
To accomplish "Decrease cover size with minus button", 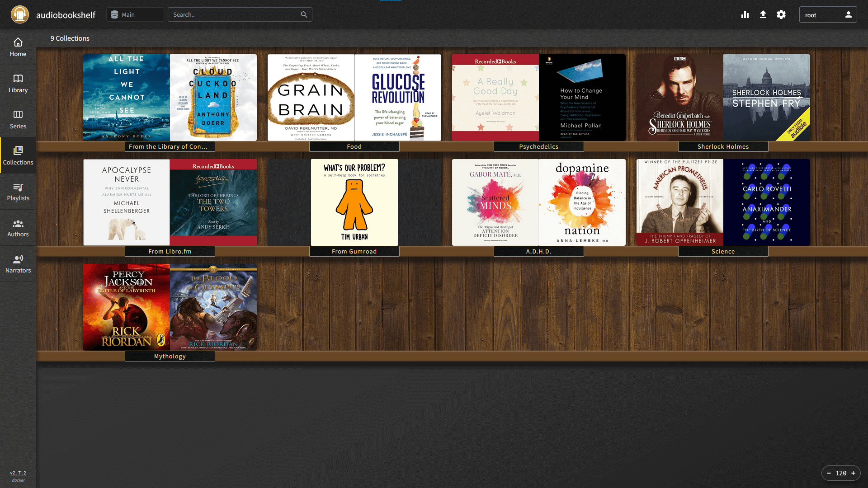I will pyautogui.click(x=829, y=473).
